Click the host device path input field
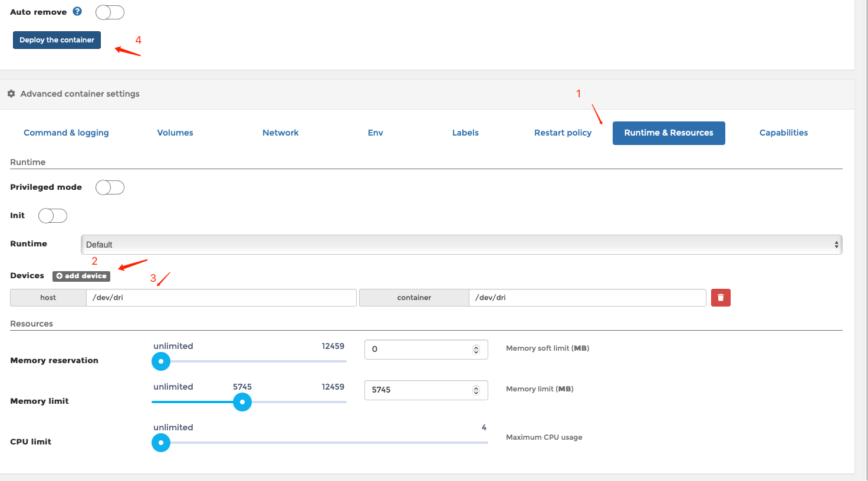Screen dimensions: 868x481 click(221, 298)
